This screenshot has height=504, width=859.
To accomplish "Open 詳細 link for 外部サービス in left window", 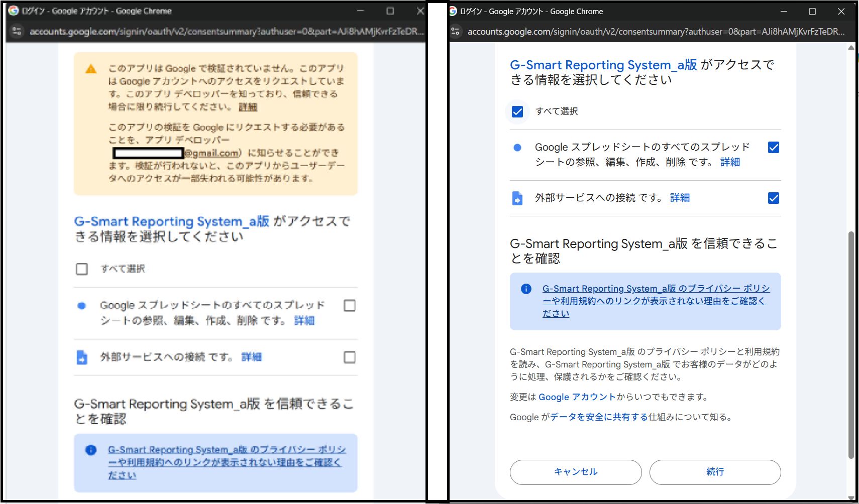I will (252, 357).
